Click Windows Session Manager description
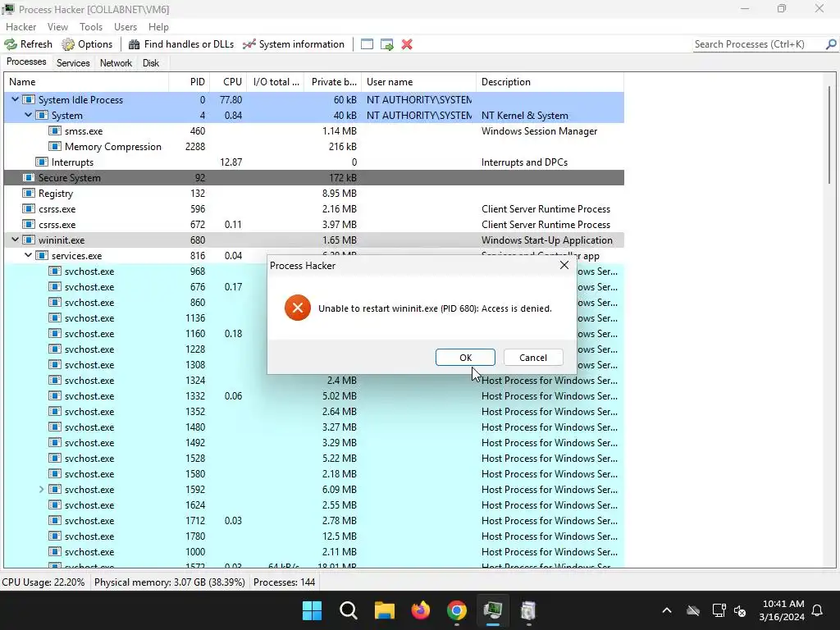Viewport: 840px width, 630px height. [x=539, y=130]
